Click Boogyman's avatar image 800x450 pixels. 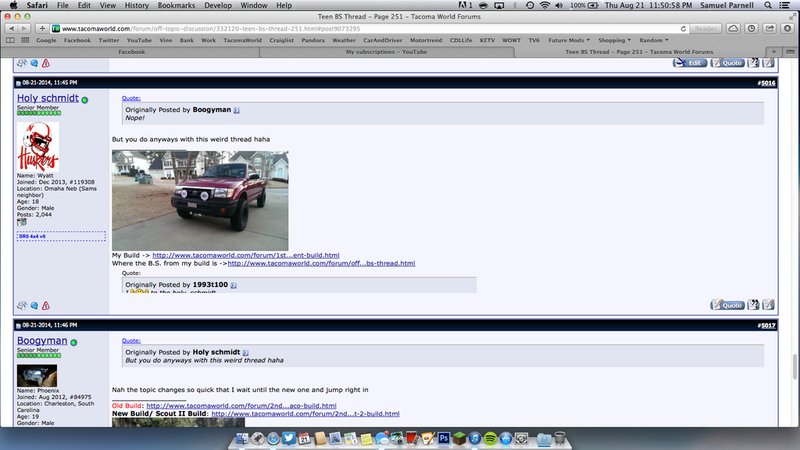coord(37,376)
